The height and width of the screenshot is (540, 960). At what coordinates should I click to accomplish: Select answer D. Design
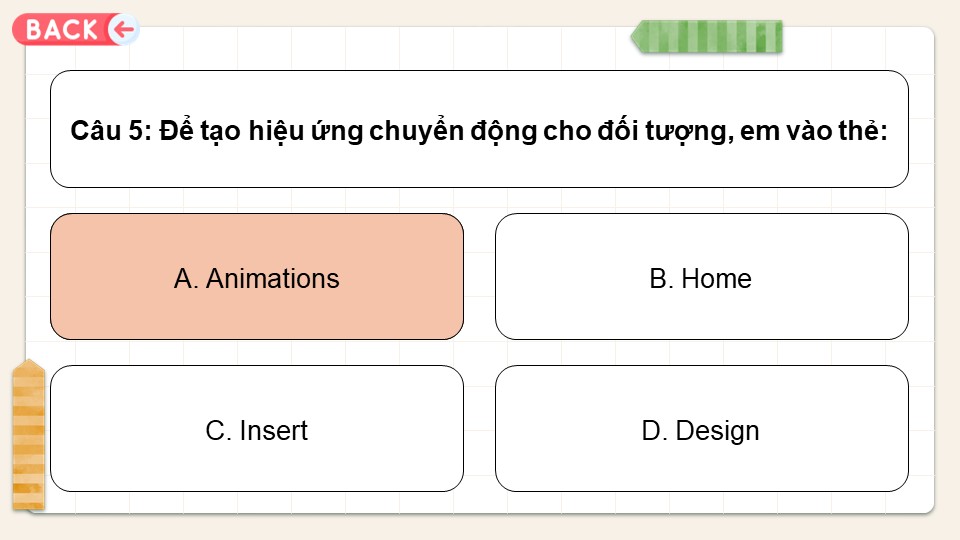point(702,429)
